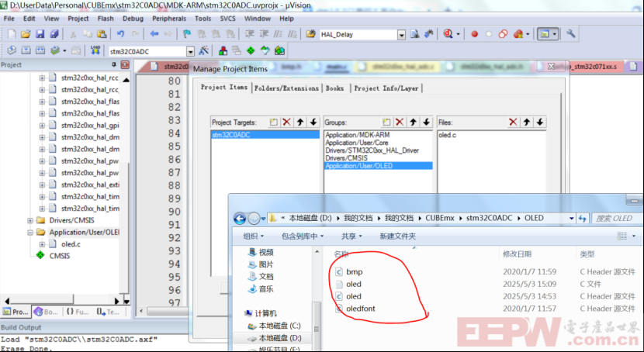644x352 pixels.
Task: Switch to Project Info/Layer tab
Action: pos(386,88)
